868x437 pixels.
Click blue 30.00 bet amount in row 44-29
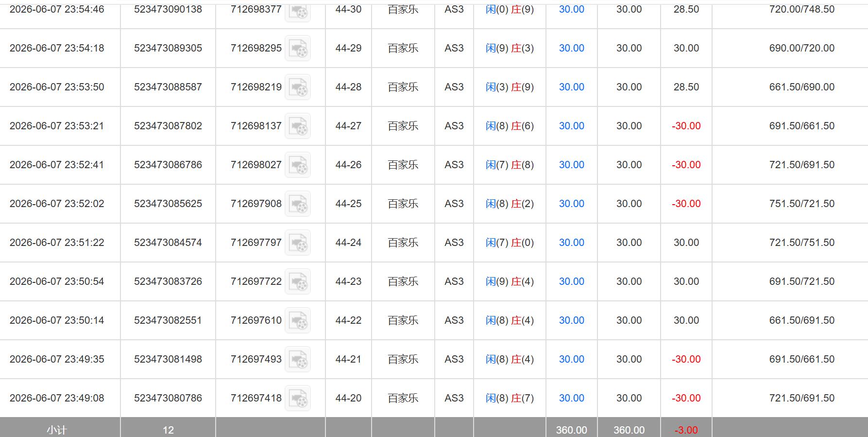(x=572, y=48)
